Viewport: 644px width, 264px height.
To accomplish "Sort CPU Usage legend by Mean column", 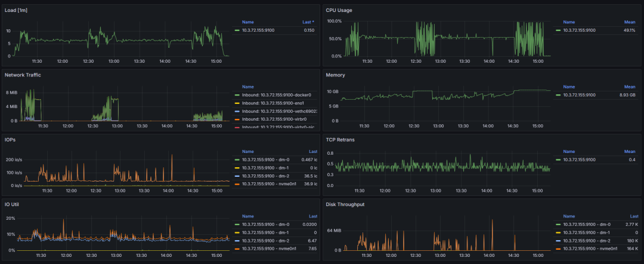I will pos(630,22).
